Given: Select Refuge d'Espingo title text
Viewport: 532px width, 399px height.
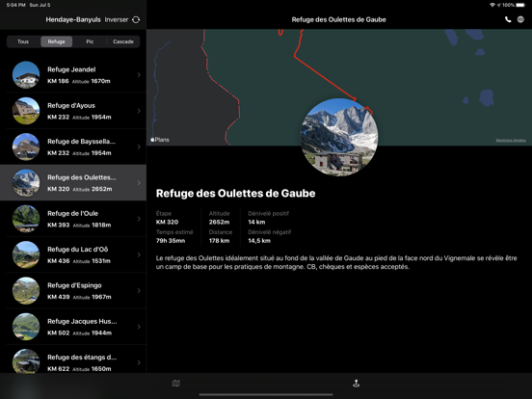Looking at the screenshot, I should tap(74, 285).
